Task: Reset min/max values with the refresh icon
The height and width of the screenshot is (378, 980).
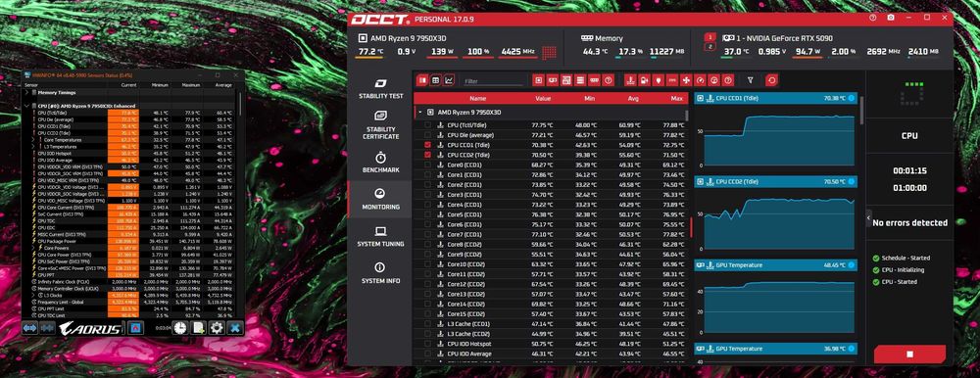Action: (x=772, y=80)
